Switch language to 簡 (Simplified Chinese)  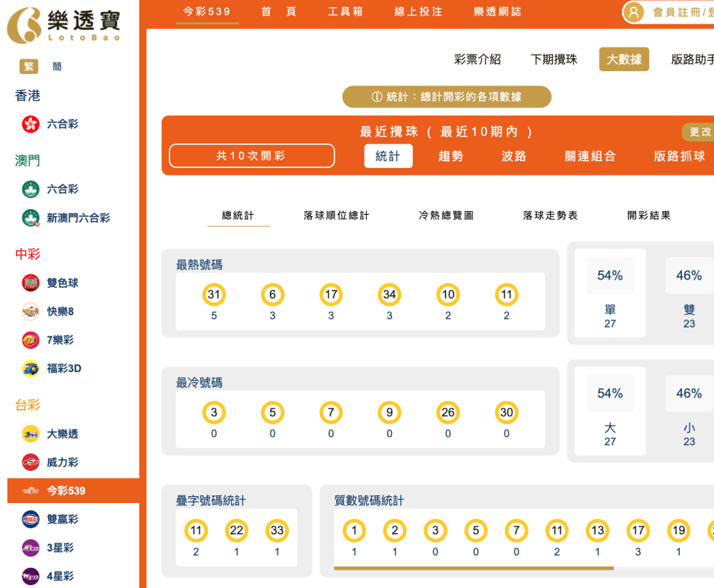coord(56,66)
